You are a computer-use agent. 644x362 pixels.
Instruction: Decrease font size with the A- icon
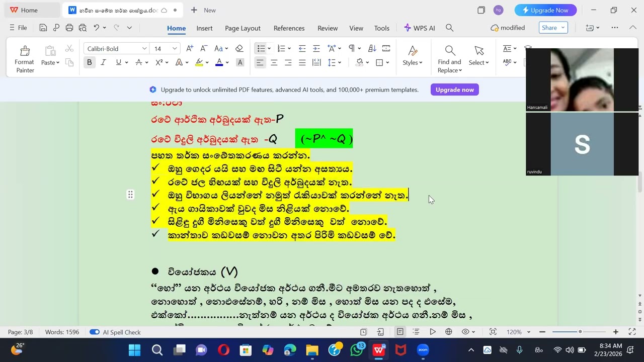(204, 48)
